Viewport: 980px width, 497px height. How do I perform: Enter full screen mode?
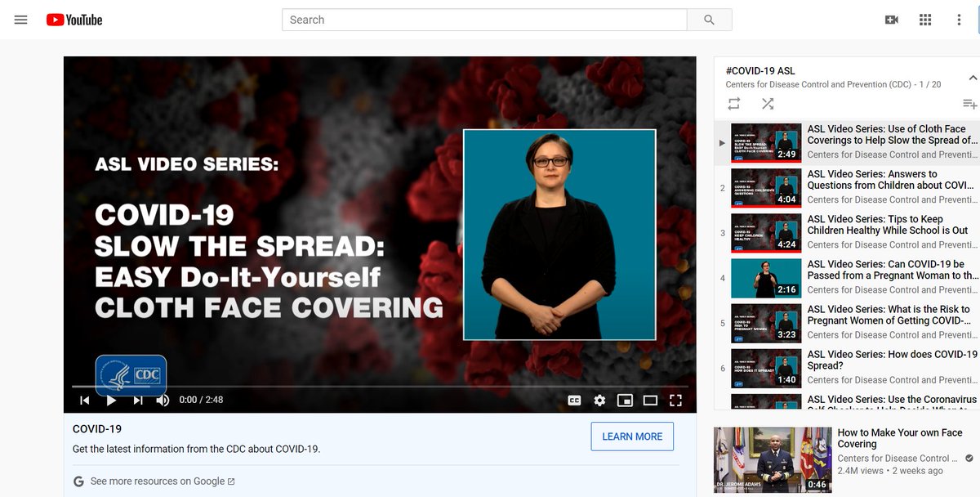[675, 400]
